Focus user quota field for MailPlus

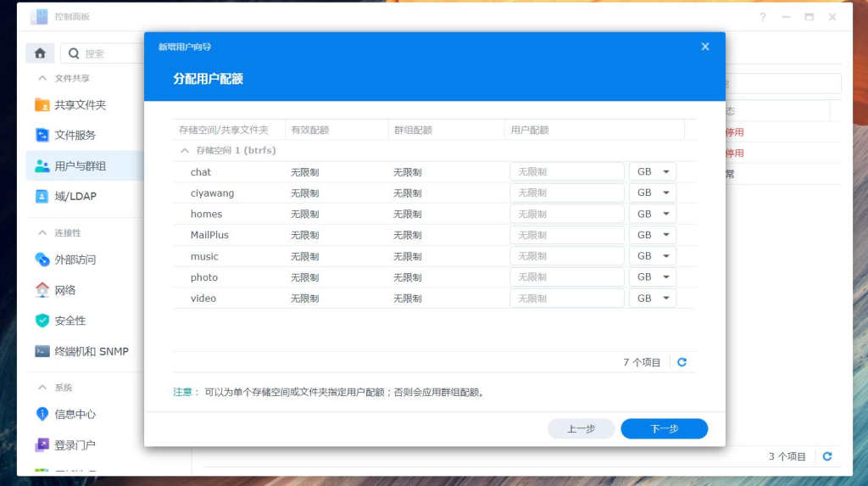(567, 235)
